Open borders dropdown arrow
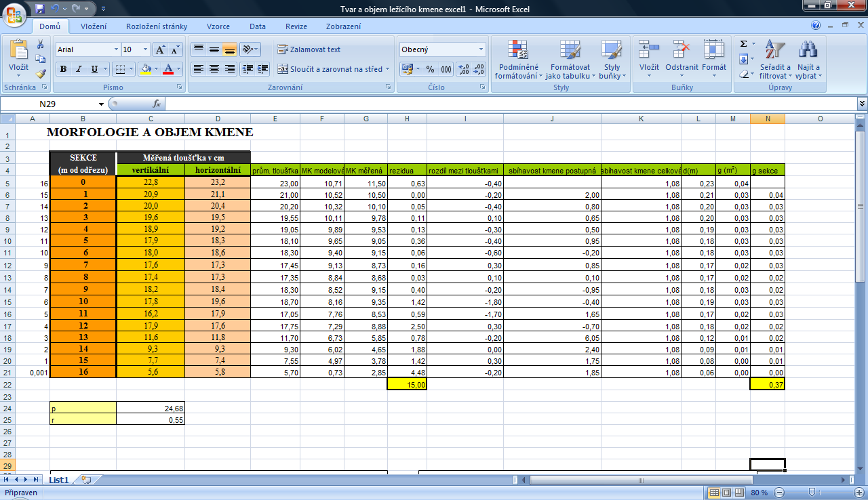 [x=132, y=69]
